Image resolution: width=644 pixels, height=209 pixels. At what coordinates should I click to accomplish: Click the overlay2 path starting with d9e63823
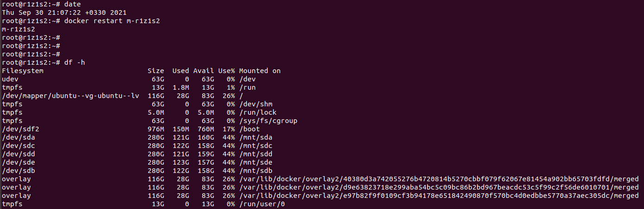point(439,187)
